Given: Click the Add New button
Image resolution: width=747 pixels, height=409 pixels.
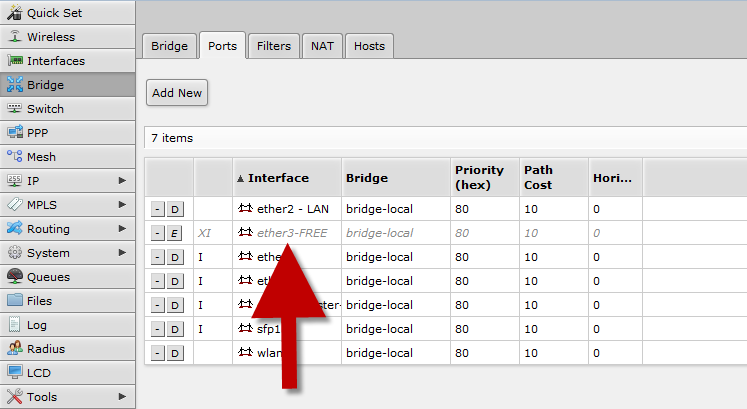Looking at the screenshot, I should tap(177, 93).
